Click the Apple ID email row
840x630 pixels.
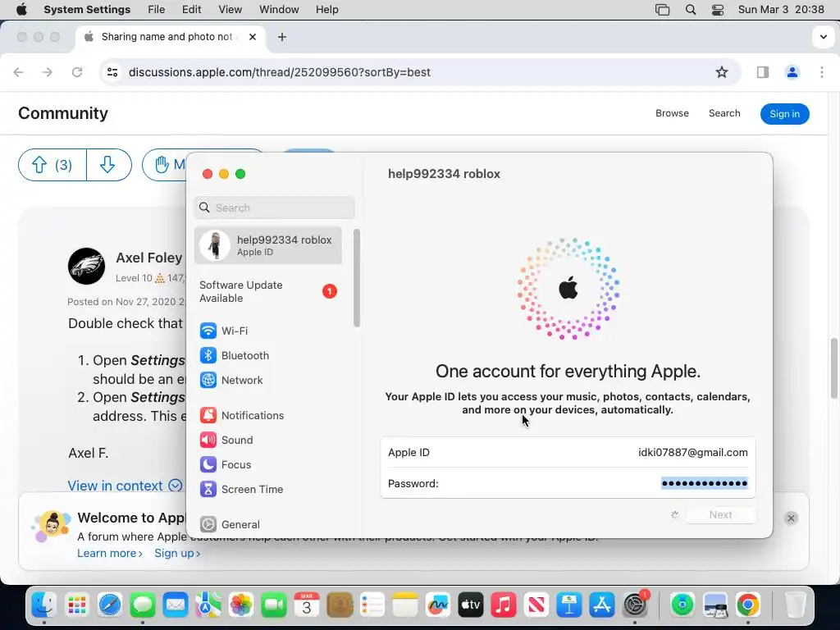(x=568, y=452)
